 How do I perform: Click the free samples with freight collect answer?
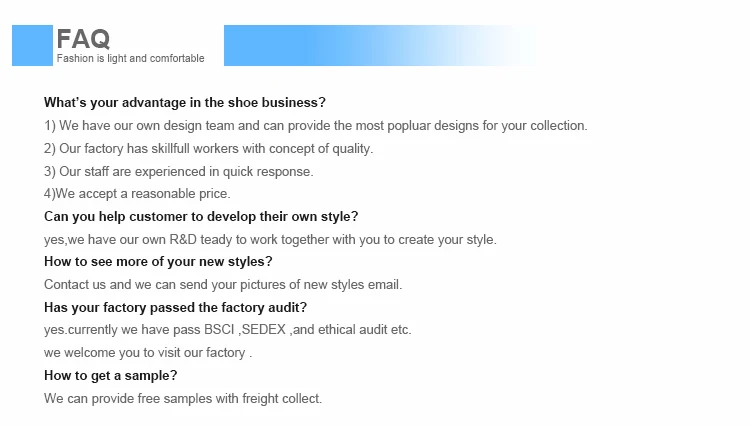(x=183, y=398)
